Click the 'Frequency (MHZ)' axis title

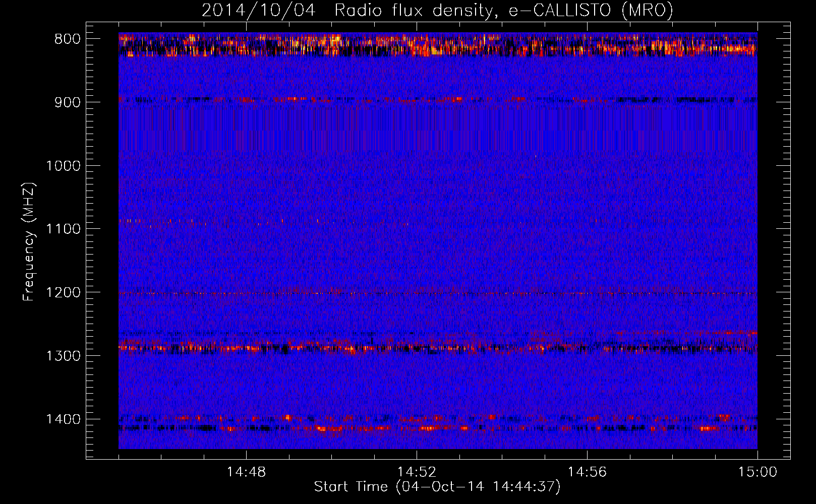point(29,242)
